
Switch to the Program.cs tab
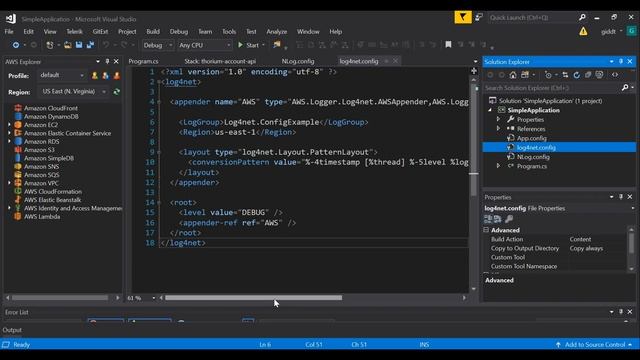(x=143, y=61)
